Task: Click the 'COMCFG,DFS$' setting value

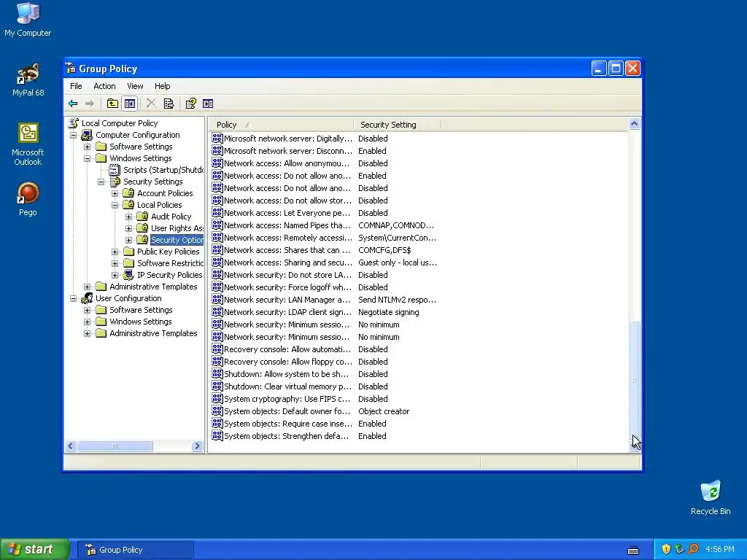Action: [384, 250]
